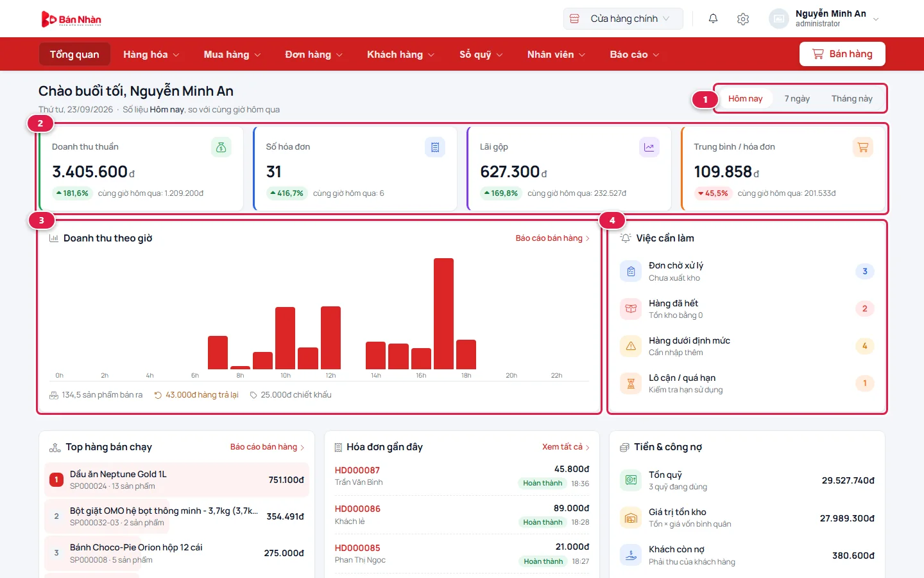
Task: Click the store icon in Cửa hàng chính selector
Action: pos(575,19)
